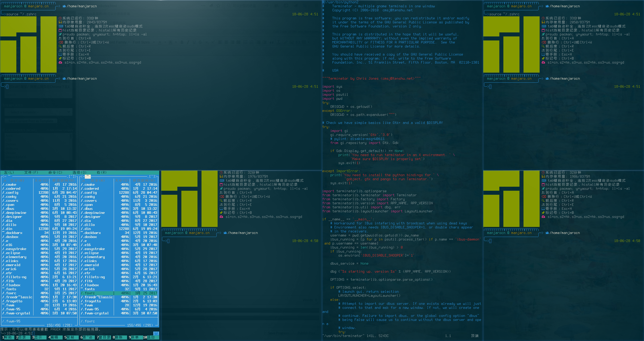Click the memory icon beside 2043/8375M

click(x=60, y=22)
